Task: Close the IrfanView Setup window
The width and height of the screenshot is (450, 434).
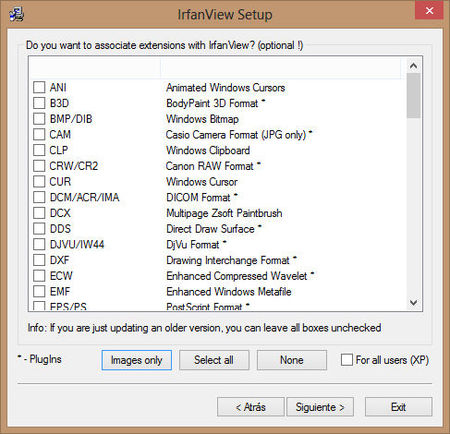Action: (429, 11)
